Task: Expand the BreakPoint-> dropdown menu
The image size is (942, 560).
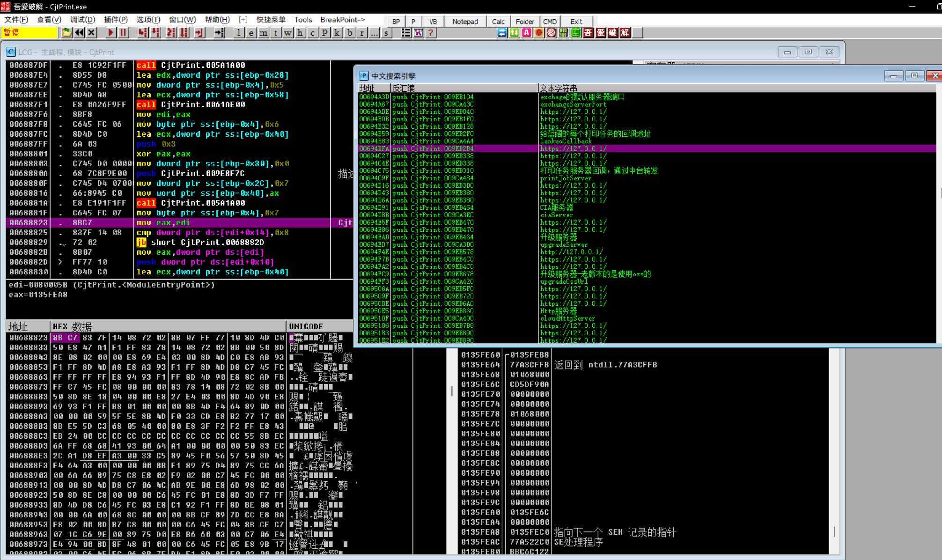Action: pyautogui.click(x=342, y=20)
